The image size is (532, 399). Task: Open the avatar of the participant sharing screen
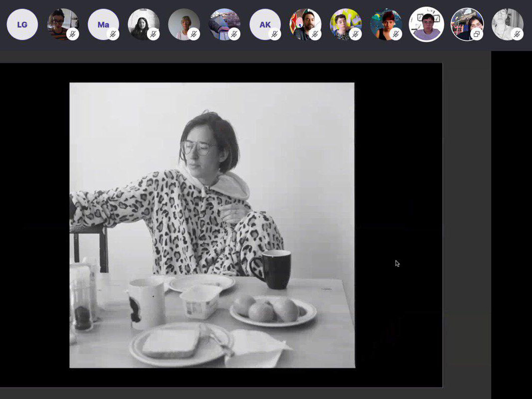pos(467,24)
